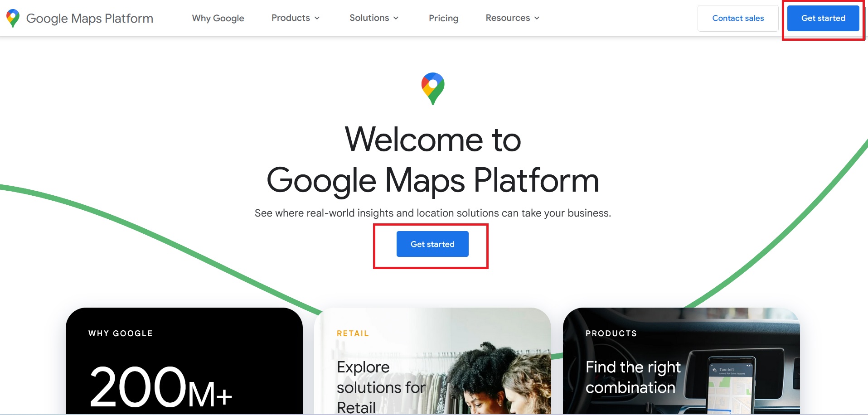Click Get started in the top header
This screenshot has height=415, width=868.
823,18
